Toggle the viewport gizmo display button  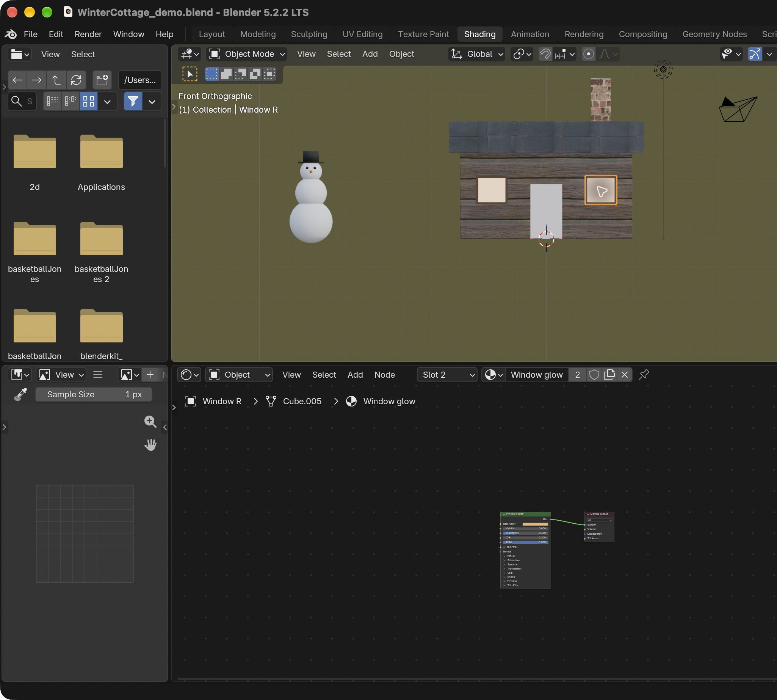pos(755,54)
